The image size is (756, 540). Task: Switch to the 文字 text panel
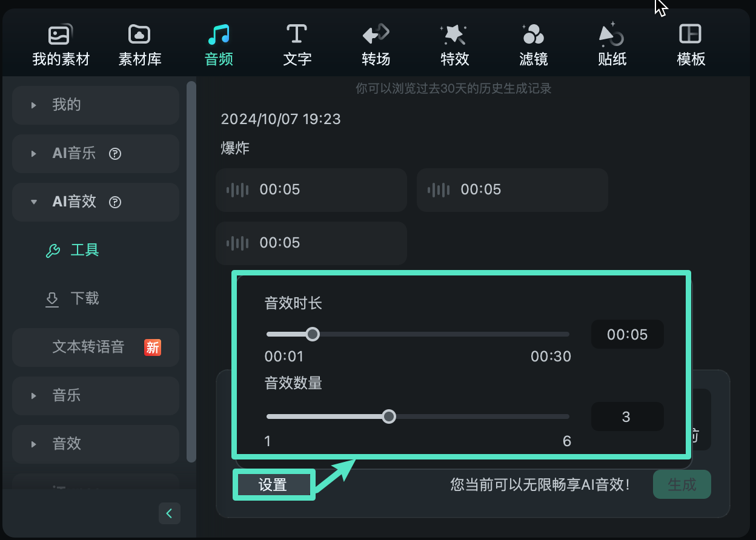click(297, 44)
